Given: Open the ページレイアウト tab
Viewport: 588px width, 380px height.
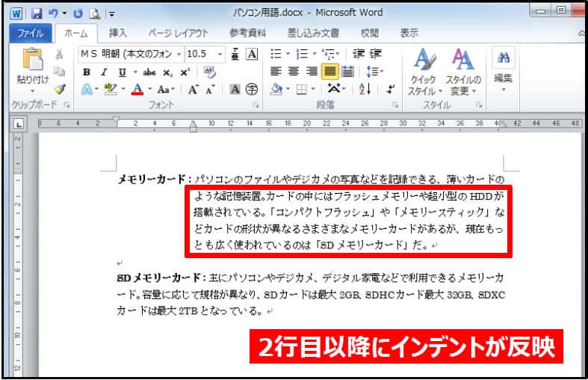Looking at the screenshot, I should pyautogui.click(x=179, y=33).
